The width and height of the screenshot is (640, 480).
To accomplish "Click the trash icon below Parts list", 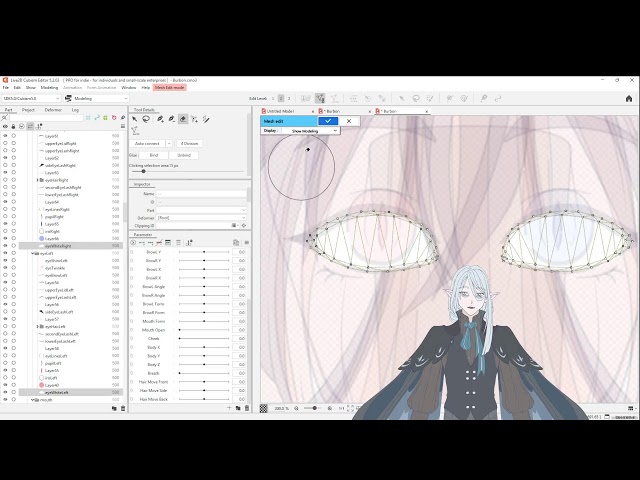I will point(123,408).
